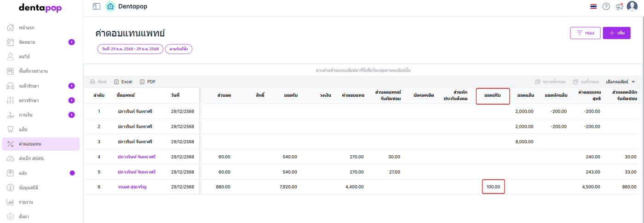Click the announcements megaphone icon
This screenshot has height=223, width=644.
619,6
